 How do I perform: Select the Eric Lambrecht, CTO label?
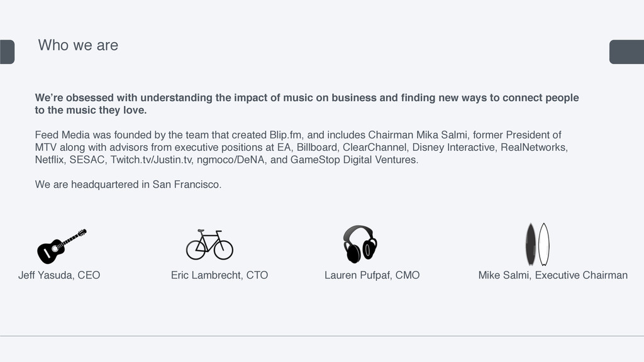219,275
